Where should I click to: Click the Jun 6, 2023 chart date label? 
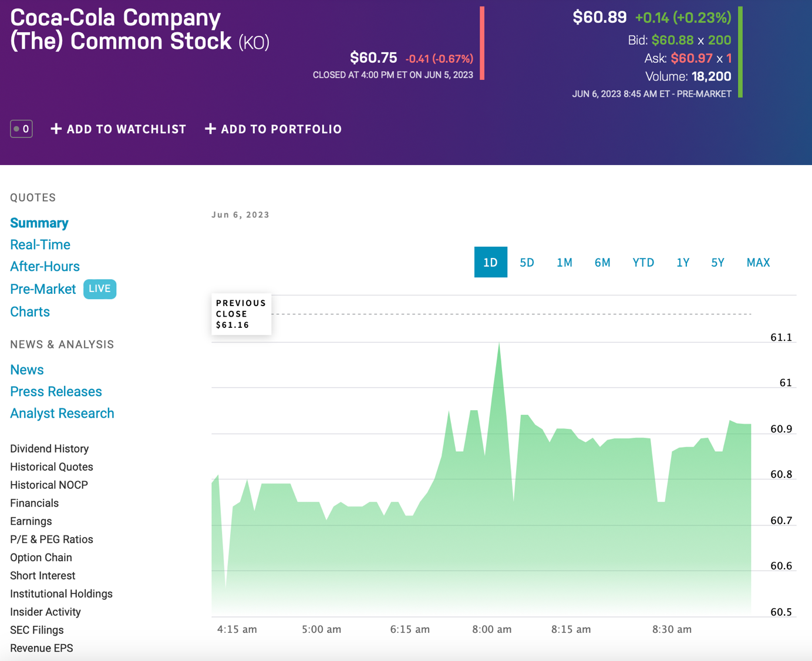pyautogui.click(x=240, y=214)
